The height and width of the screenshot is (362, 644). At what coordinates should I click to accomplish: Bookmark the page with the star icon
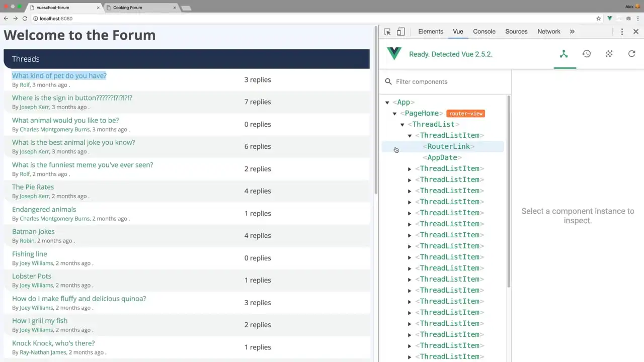(x=599, y=19)
